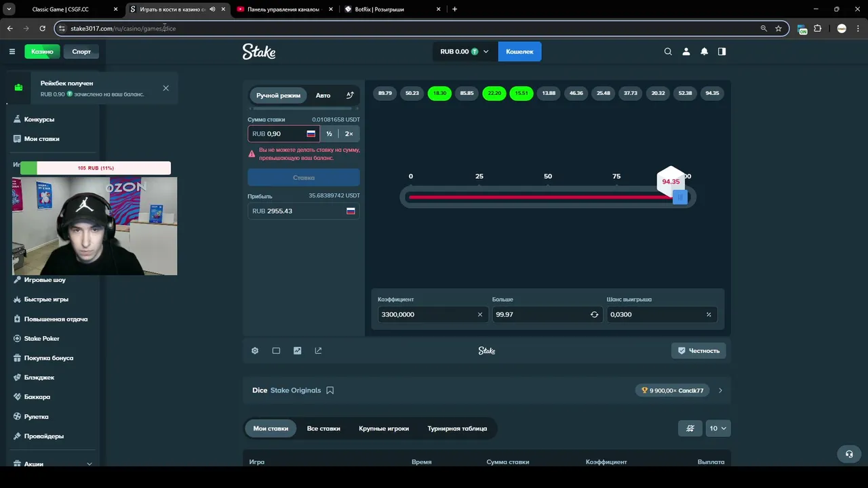868x488 pixels.
Task: Expand Dice game info chevron
Action: 720,390
